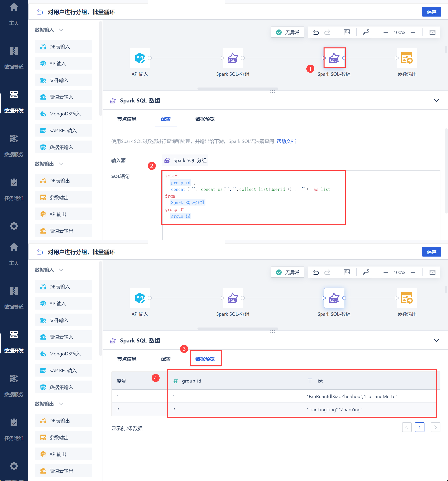
Task: Click the 参数输出 node icon on canvas
Action: (x=407, y=58)
